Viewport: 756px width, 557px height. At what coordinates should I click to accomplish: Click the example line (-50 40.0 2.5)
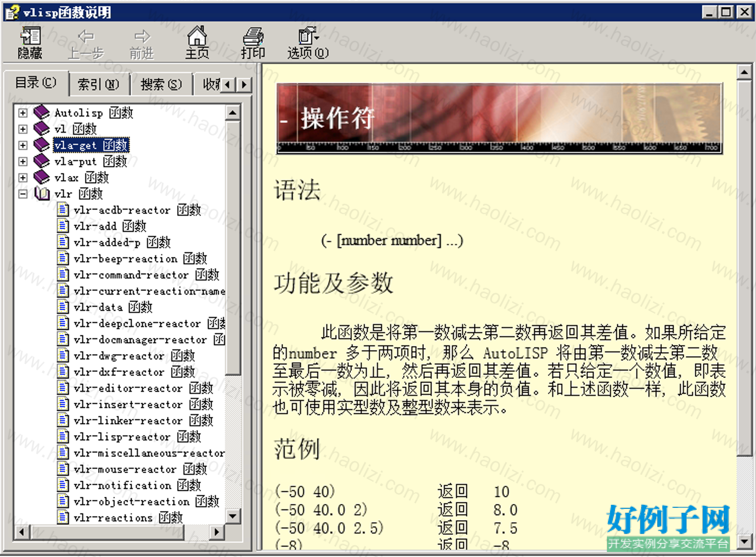(x=329, y=528)
